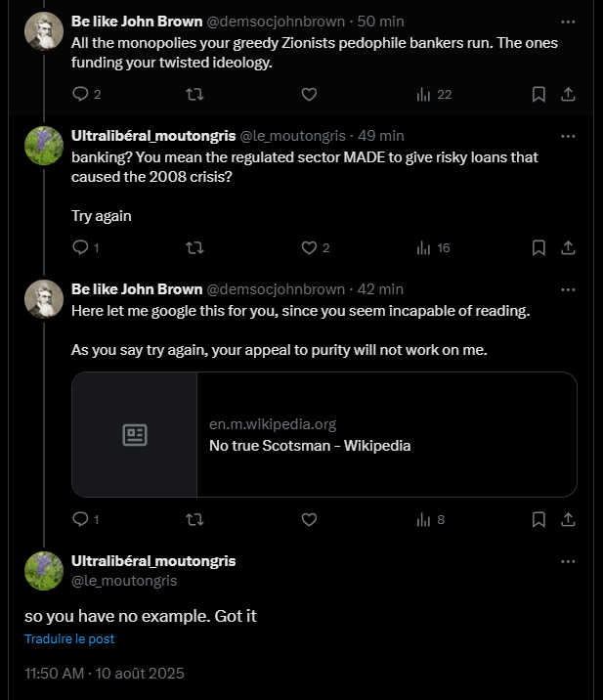Like the tweet about greedy bankers
Screen dimensions: 603x700
[309, 95]
